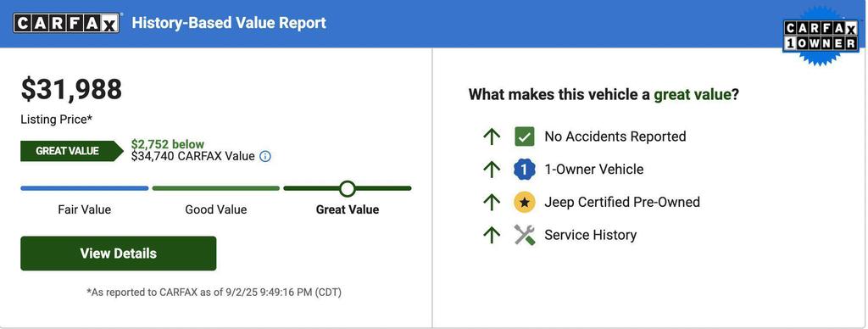Open View Details button
This screenshot has height=329, width=868.
pyautogui.click(x=119, y=254)
